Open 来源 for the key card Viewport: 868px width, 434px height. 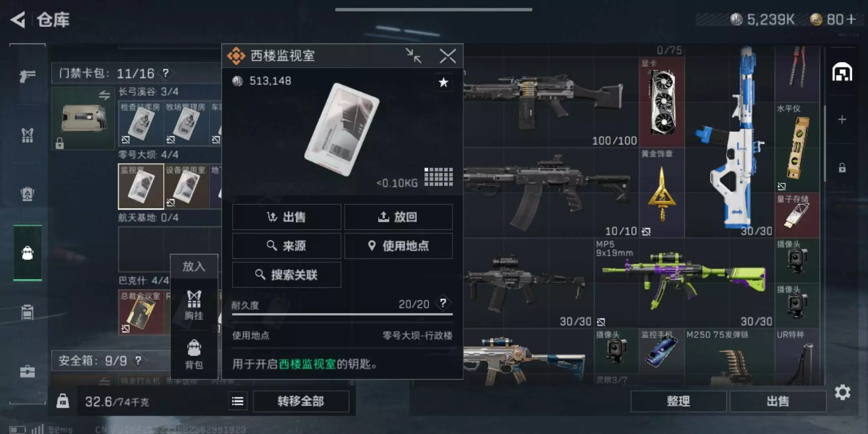click(287, 246)
